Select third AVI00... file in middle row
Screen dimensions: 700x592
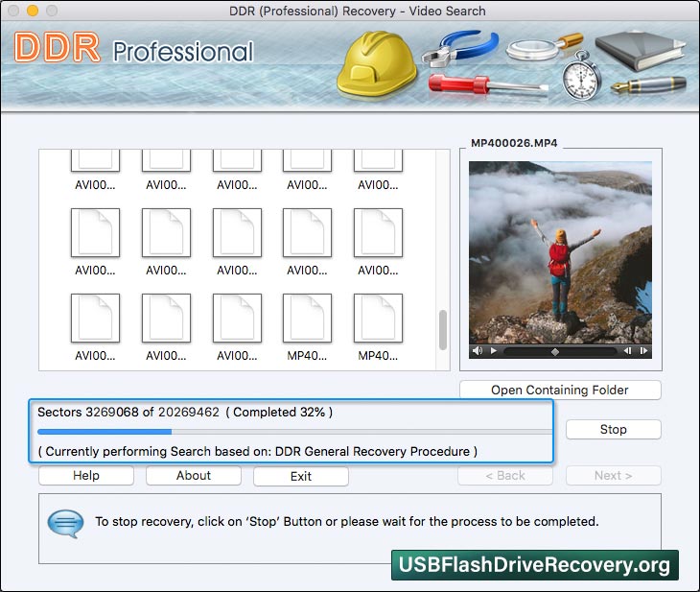[237, 233]
